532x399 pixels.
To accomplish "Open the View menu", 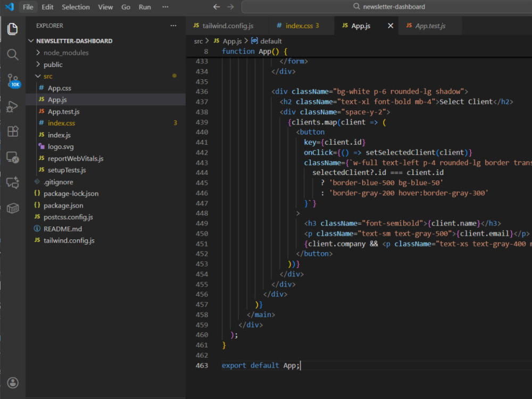I will (105, 7).
